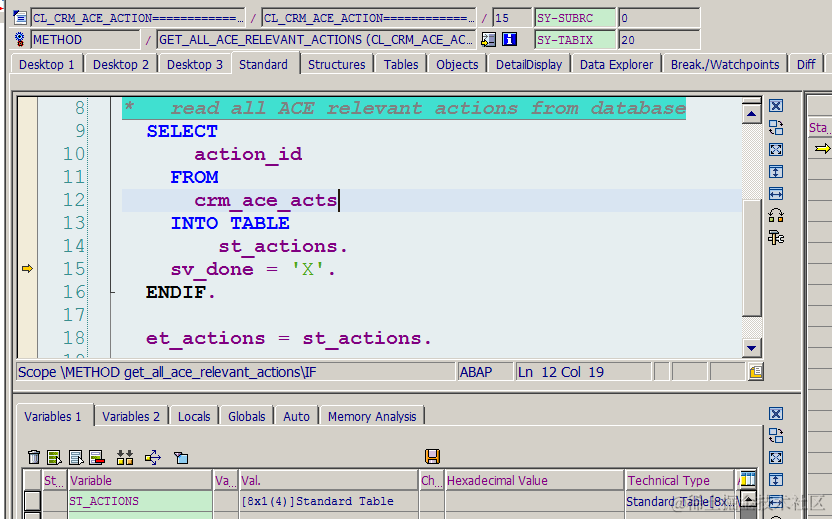The image size is (832, 519).
Task: Select the Standard tab
Action: click(x=263, y=64)
